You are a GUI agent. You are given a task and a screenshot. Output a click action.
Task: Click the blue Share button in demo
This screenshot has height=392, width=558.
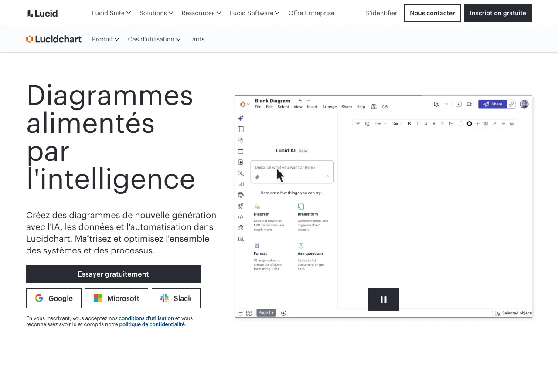493,104
